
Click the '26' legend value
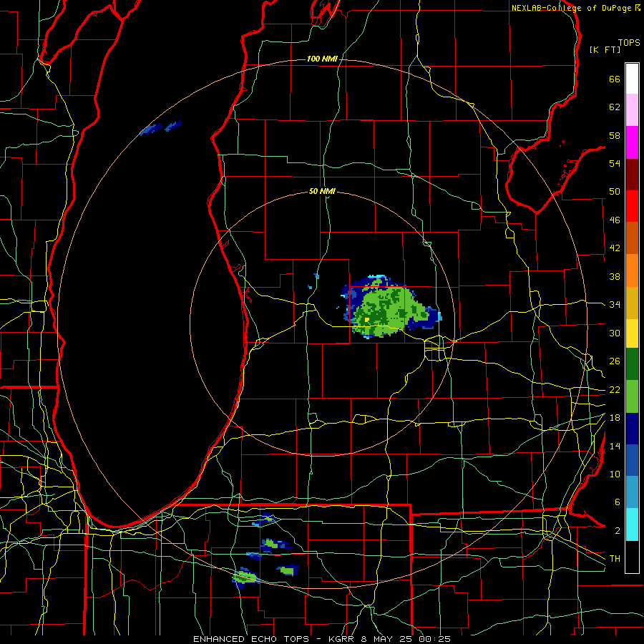[x=615, y=361]
